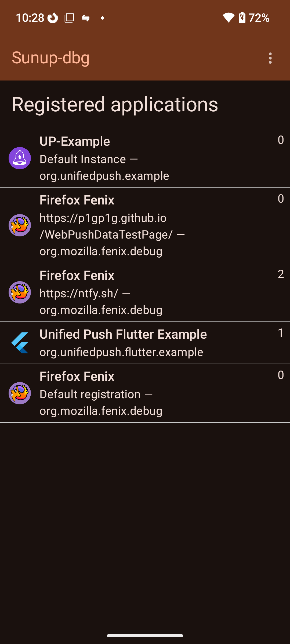The width and height of the screenshot is (290, 644).
Task: Tap Firefox icon for Default registration entry
Action: click(x=20, y=393)
